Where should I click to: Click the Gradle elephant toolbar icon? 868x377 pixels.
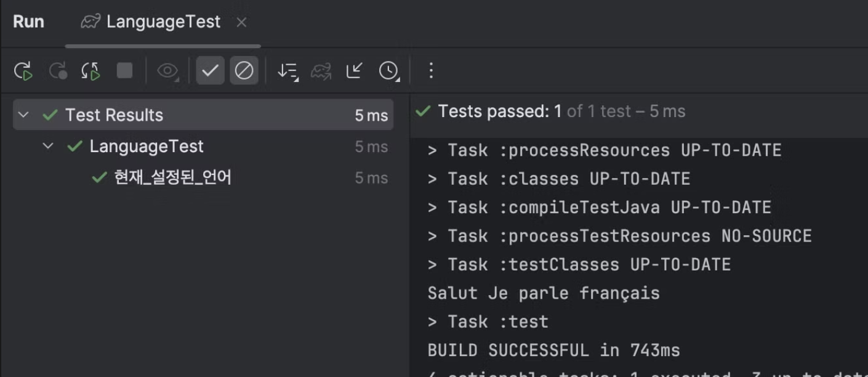pyautogui.click(x=321, y=71)
